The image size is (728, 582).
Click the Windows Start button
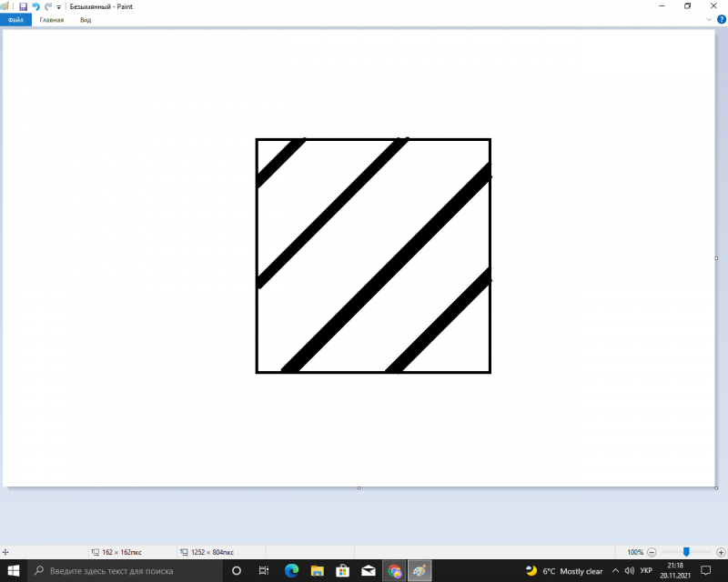coord(14,571)
